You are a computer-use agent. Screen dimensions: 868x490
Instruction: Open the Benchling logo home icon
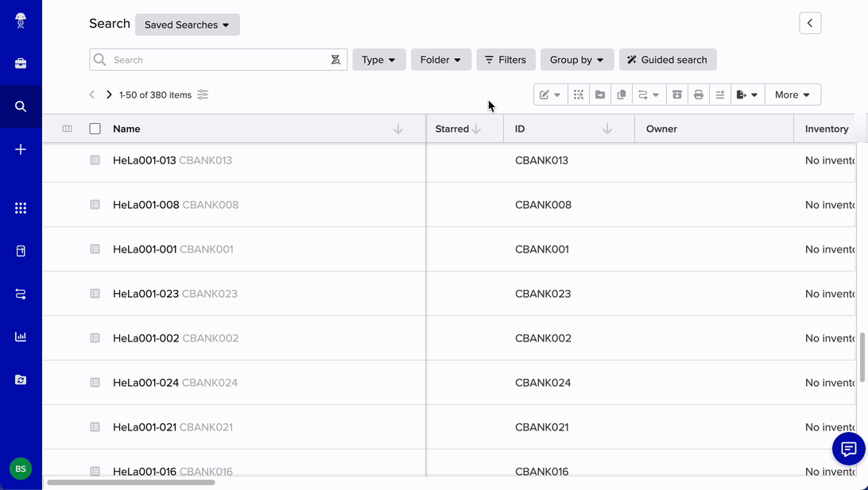click(x=21, y=21)
